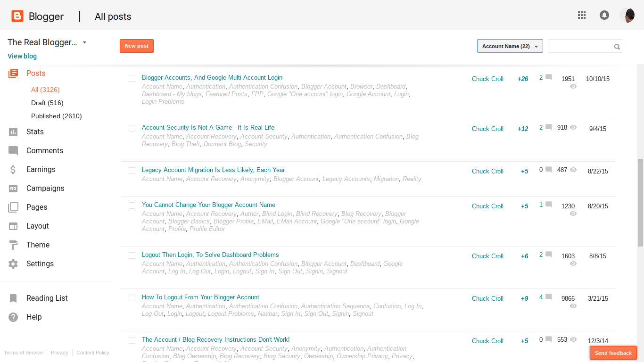The image size is (644, 362).
Task: Select checkbox for 'How To Logout From Your Blogger Account'
Action: click(x=132, y=297)
